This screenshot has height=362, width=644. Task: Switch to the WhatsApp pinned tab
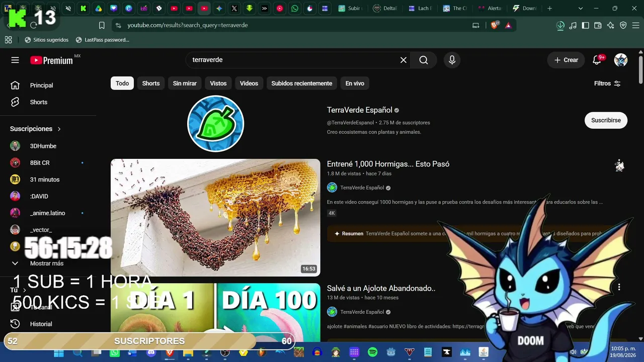(x=294, y=8)
